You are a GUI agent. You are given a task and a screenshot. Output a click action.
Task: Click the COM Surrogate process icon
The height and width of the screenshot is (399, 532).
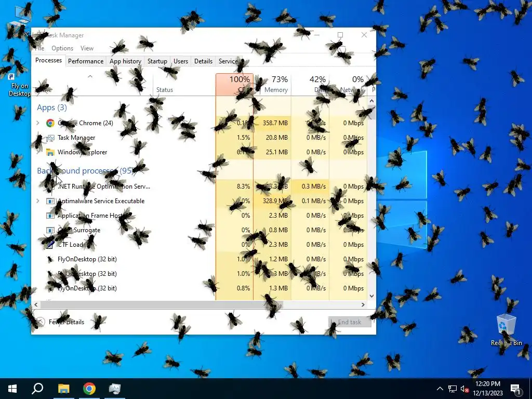pos(50,230)
